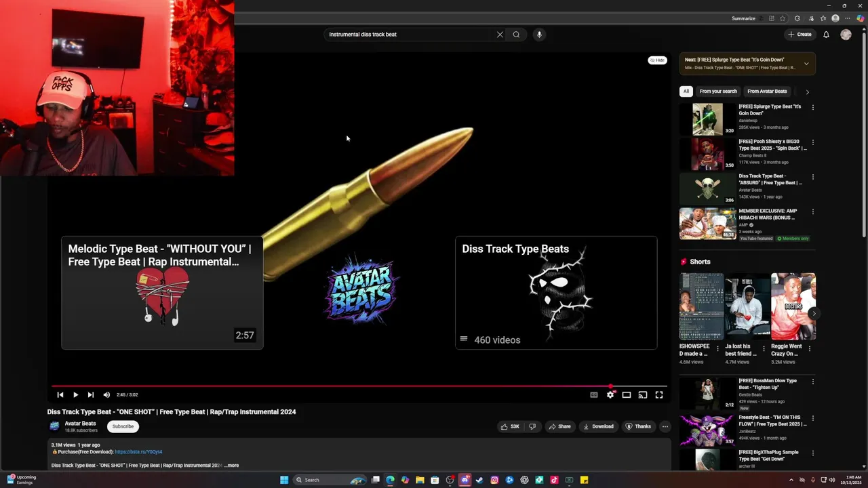Open Edge Settings and more menu
This screenshot has height=488, width=868.
pos(848,18)
